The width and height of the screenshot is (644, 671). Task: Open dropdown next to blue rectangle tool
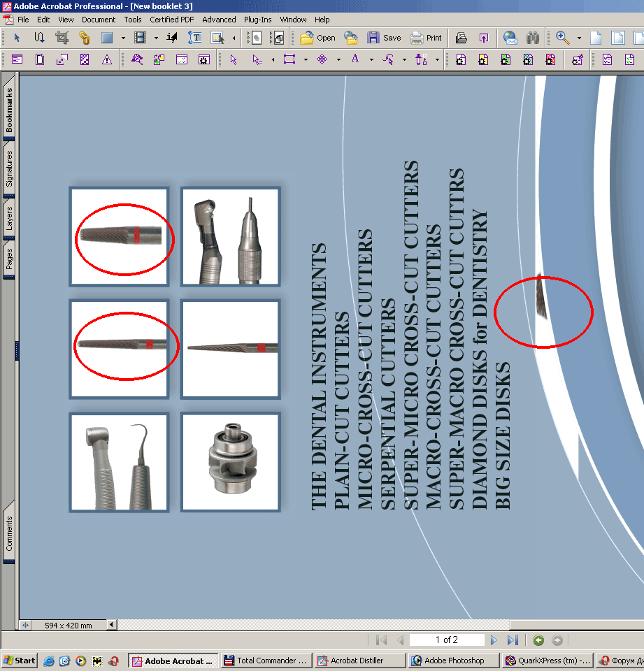(123, 38)
